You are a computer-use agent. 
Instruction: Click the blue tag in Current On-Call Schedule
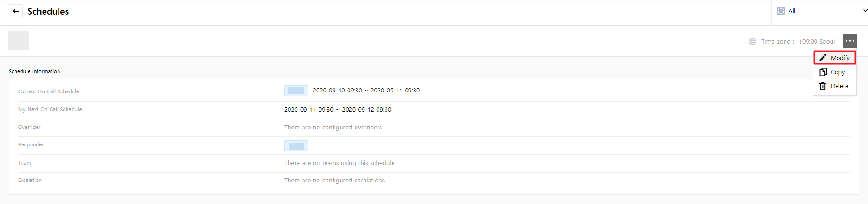coord(296,91)
